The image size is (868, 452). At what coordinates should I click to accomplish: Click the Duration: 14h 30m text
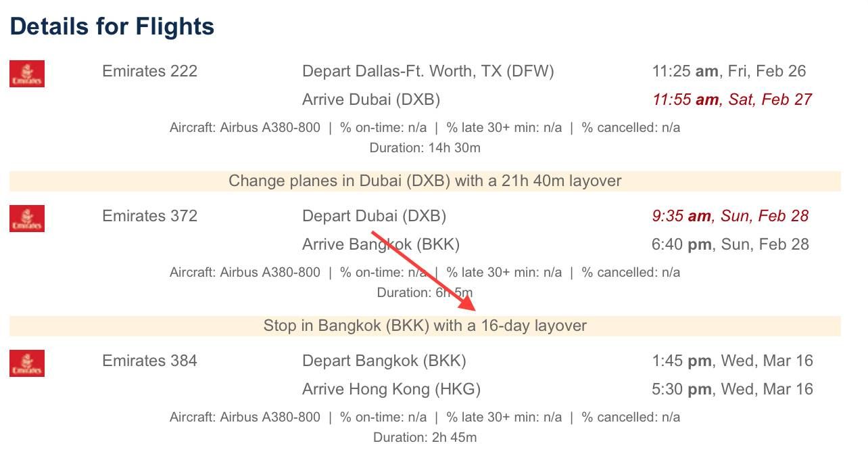tap(425, 148)
